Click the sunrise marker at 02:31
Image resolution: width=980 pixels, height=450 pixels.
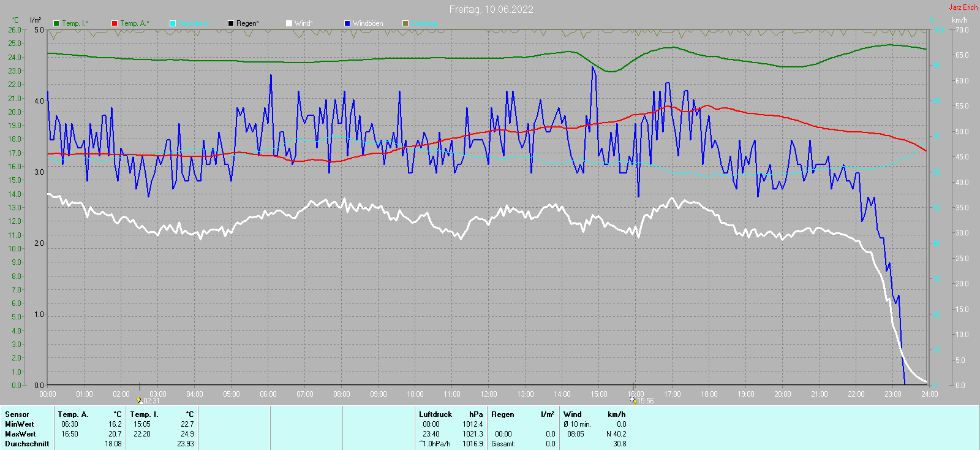pyautogui.click(x=140, y=400)
